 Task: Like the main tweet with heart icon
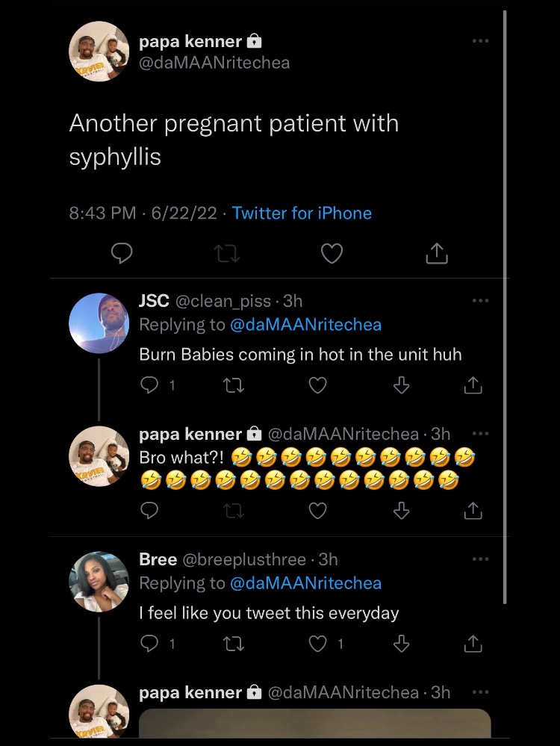pyautogui.click(x=332, y=255)
